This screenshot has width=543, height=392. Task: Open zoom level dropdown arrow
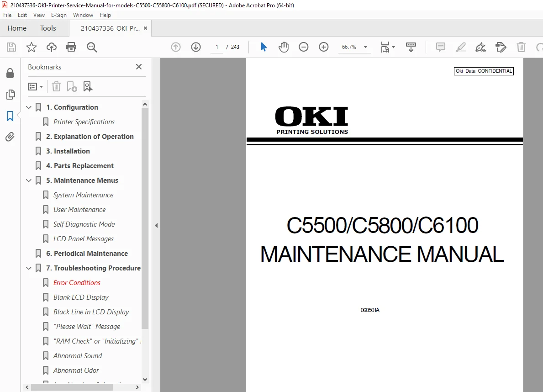click(x=365, y=47)
